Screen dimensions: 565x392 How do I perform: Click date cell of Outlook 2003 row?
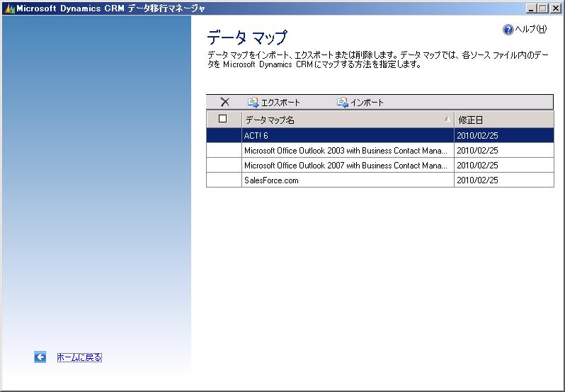(503, 151)
